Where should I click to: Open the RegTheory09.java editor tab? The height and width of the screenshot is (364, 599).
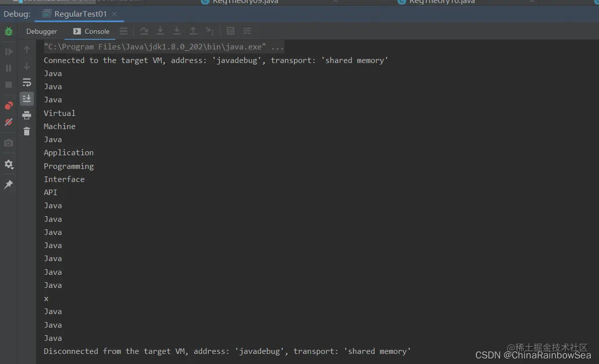(x=245, y=2)
